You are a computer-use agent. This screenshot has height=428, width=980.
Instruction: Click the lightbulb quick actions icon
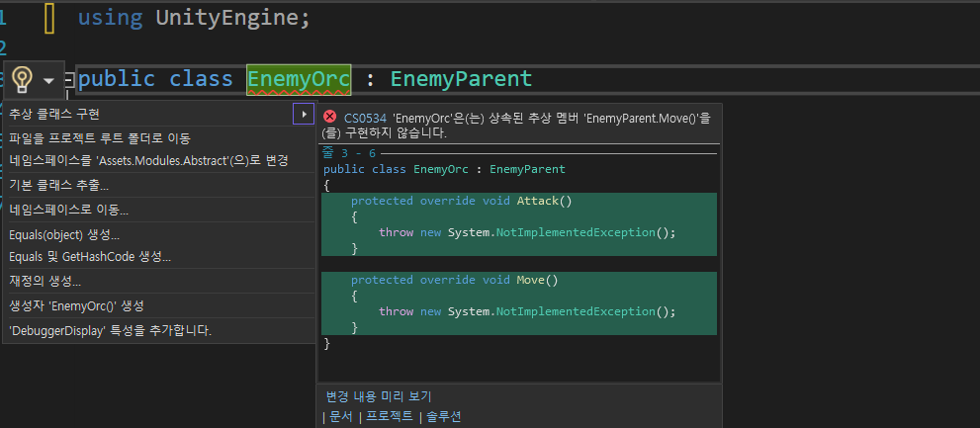23,79
